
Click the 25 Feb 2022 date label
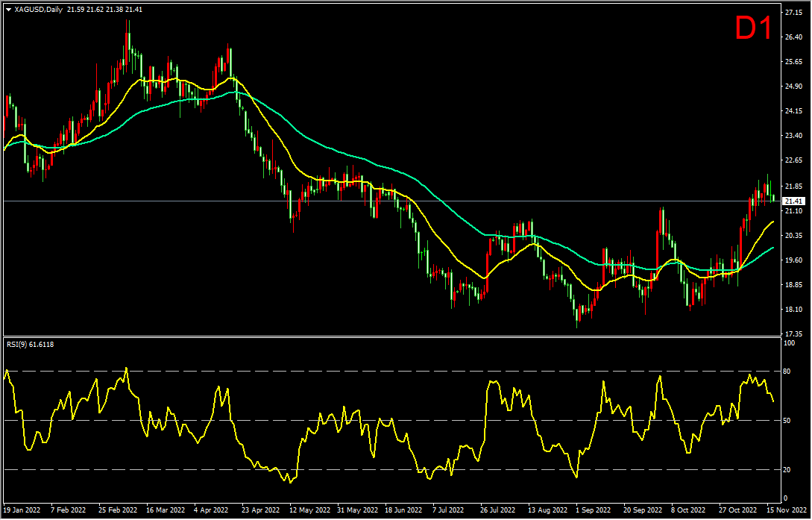pyautogui.click(x=119, y=510)
